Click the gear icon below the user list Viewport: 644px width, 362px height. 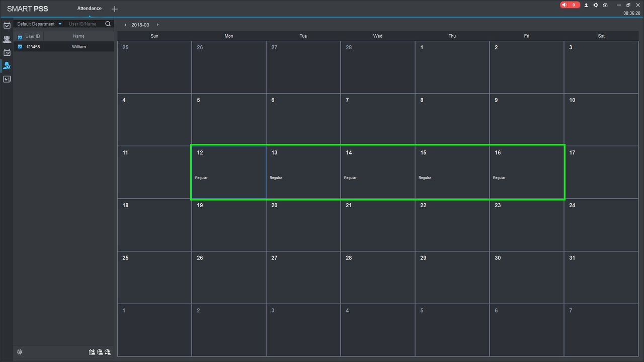(20, 352)
